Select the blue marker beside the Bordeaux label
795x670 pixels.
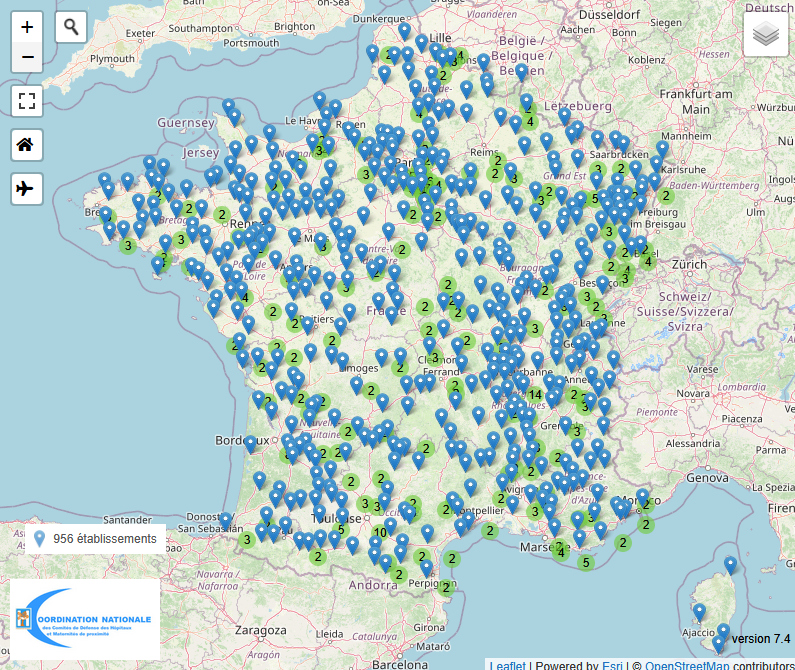point(250,444)
